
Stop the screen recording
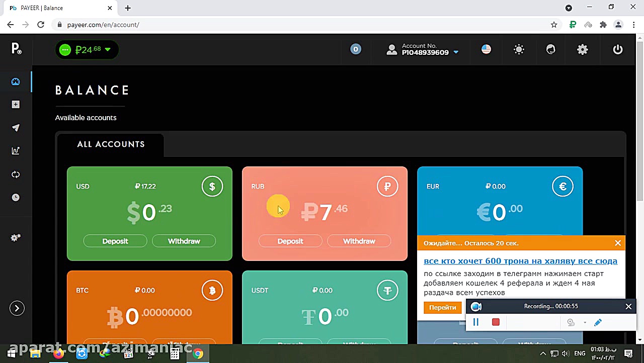[x=496, y=322]
